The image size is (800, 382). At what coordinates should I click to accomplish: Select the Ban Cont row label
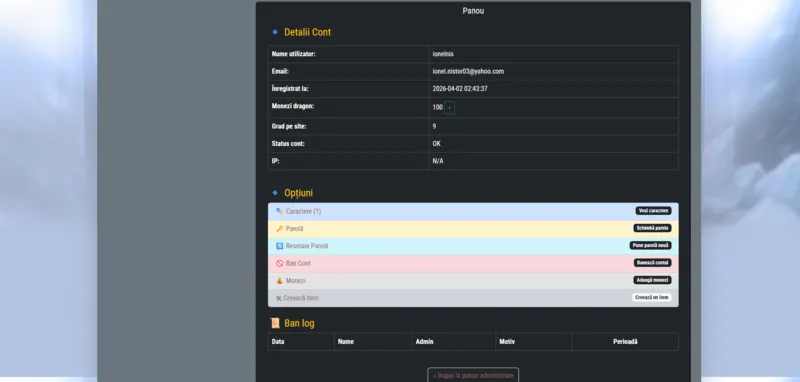point(298,263)
